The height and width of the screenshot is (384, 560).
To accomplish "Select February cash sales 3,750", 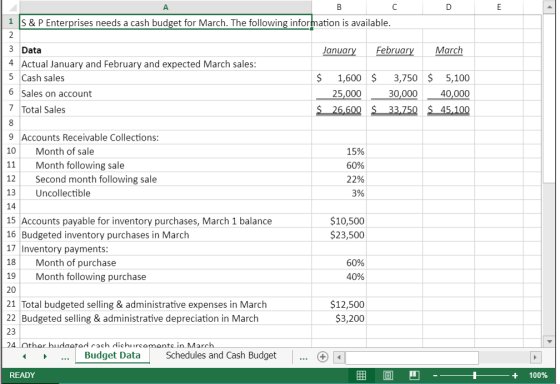I will click(x=394, y=78).
